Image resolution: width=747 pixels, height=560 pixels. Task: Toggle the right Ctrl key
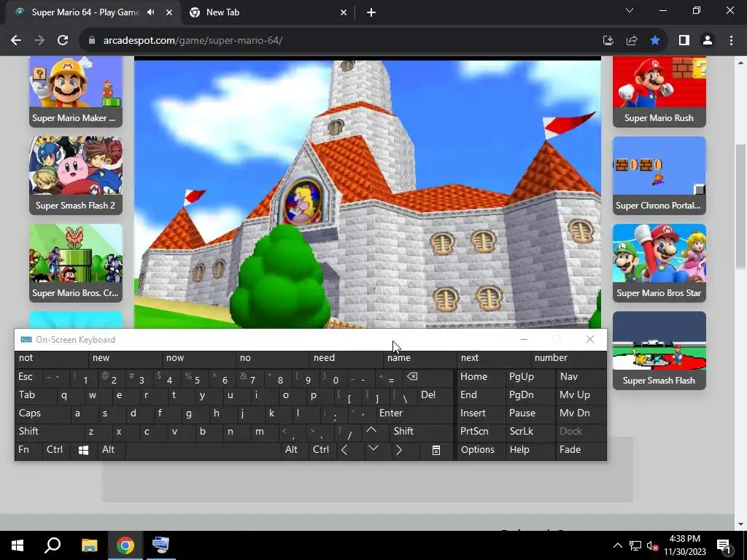(x=322, y=450)
